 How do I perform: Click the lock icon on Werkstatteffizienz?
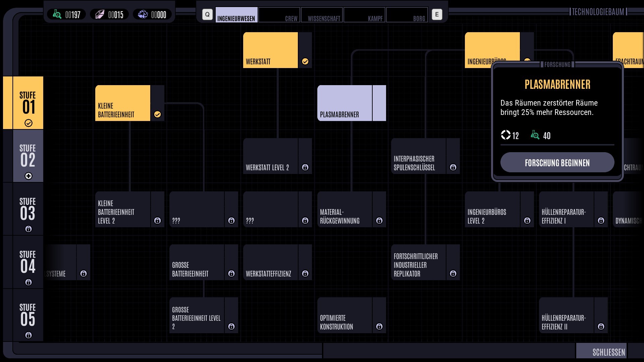coord(305,274)
